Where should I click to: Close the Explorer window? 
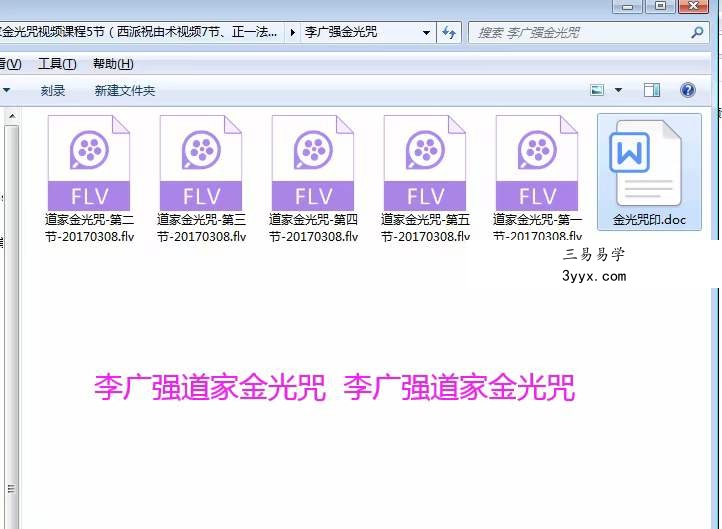pos(693,6)
